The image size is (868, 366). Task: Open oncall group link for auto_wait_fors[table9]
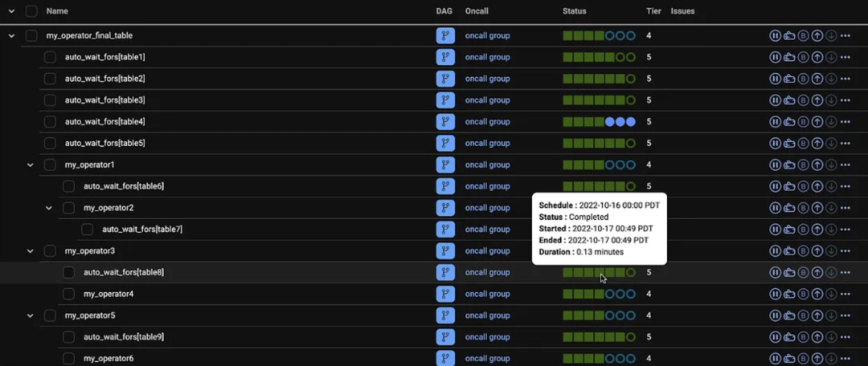(487, 337)
